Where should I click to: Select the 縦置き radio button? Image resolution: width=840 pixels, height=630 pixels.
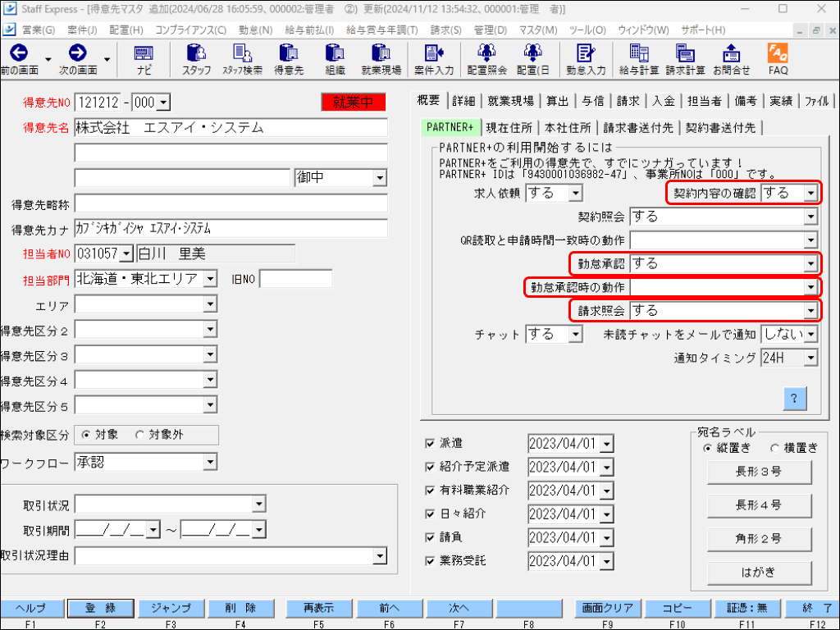(708, 448)
